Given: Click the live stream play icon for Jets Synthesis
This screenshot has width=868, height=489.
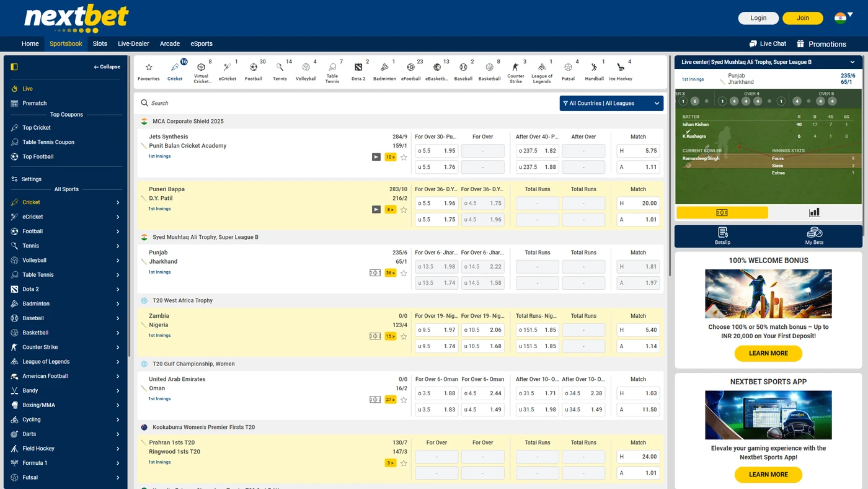Looking at the screenshot, I should click(376, 157).
